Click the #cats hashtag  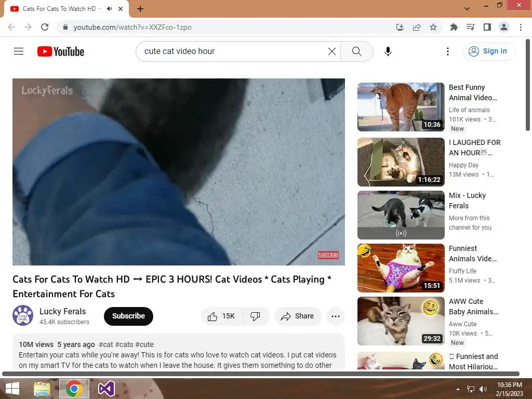(x=124, y=345)
